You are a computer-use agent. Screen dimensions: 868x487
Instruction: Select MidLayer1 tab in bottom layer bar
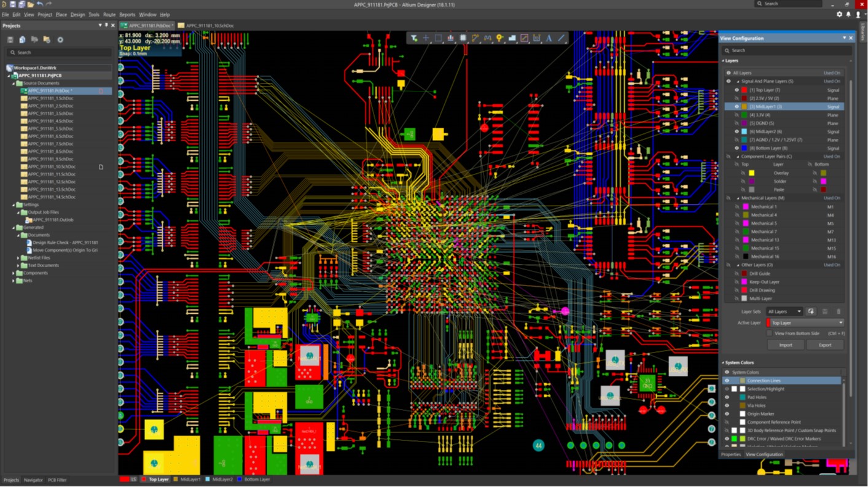[187, 480]
